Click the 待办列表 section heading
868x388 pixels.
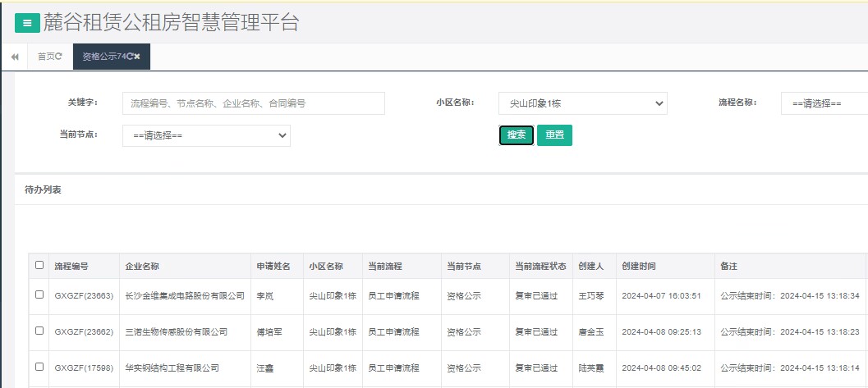coord(44,190)
